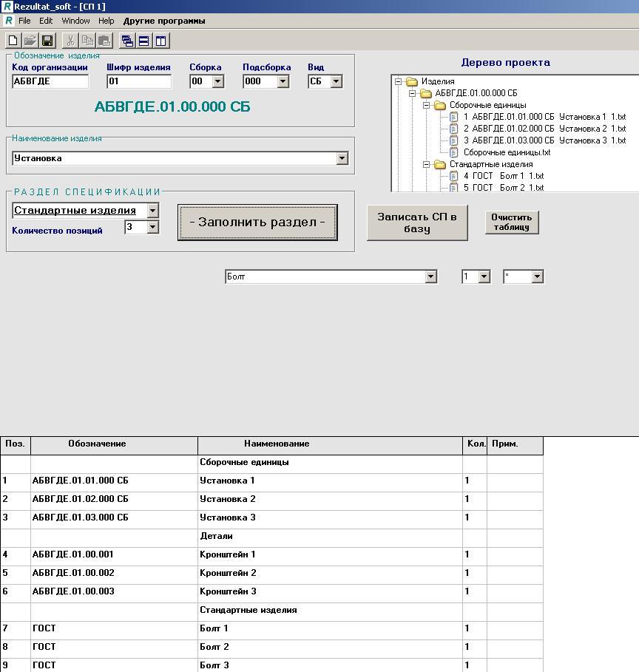The height and width of the screenshot is (672, 639).
Task: Select tree item Болт 1 1.txt
Action: click(x=504, y=176)
